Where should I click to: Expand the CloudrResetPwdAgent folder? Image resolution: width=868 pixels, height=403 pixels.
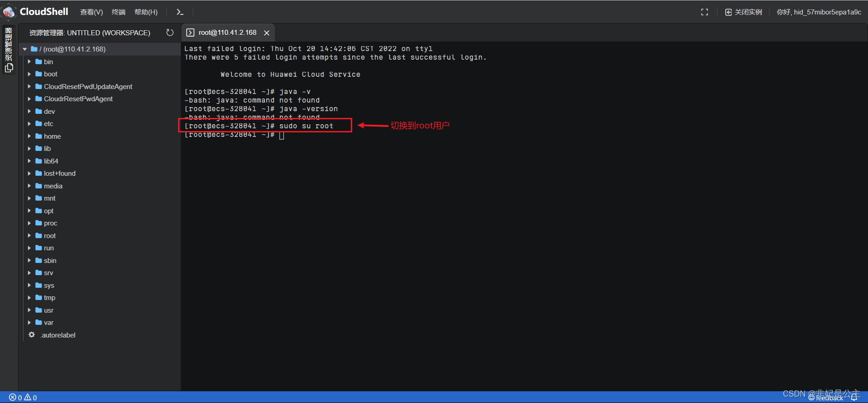[29, 99]
